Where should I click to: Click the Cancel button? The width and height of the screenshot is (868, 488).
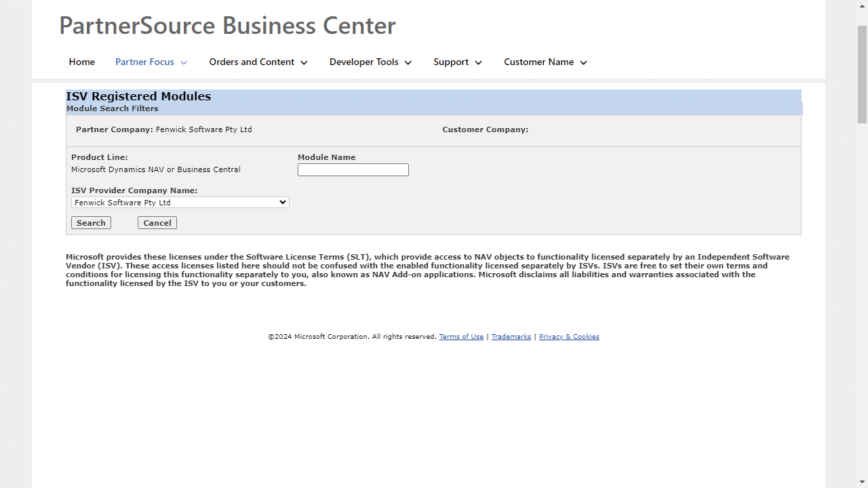[x=157, y=223]
